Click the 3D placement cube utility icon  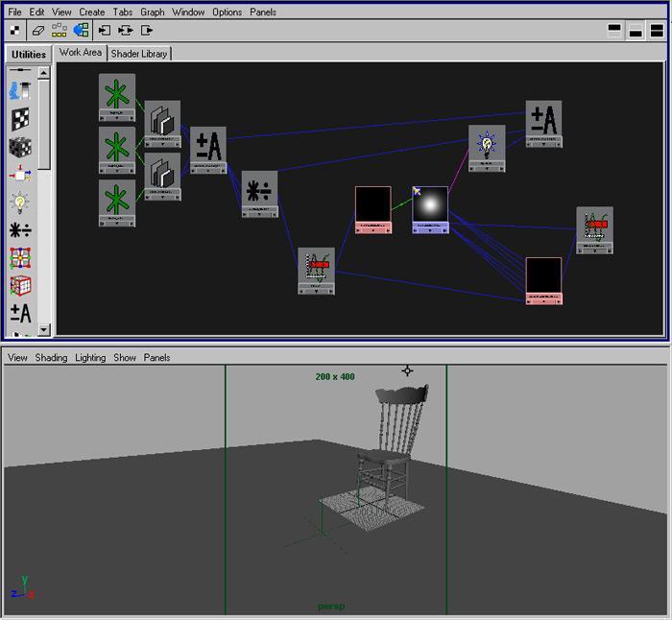click(20, 286)
